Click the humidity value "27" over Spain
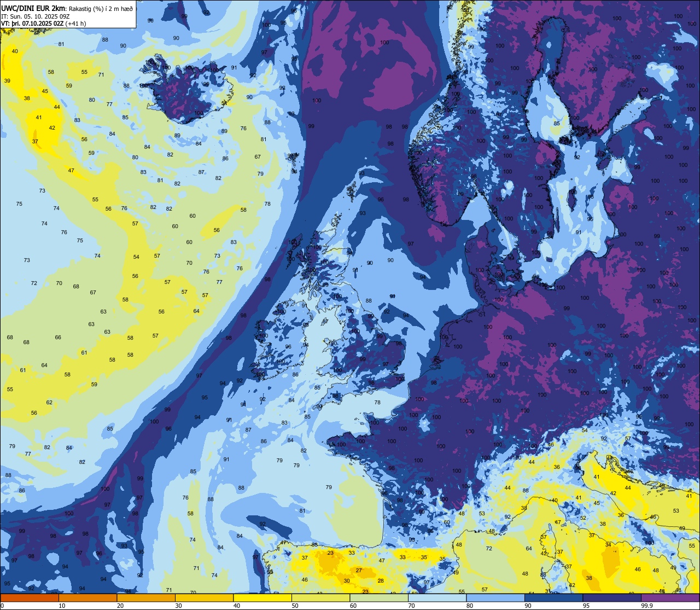This screenshot has width=700, height=610. coord(359,571)
